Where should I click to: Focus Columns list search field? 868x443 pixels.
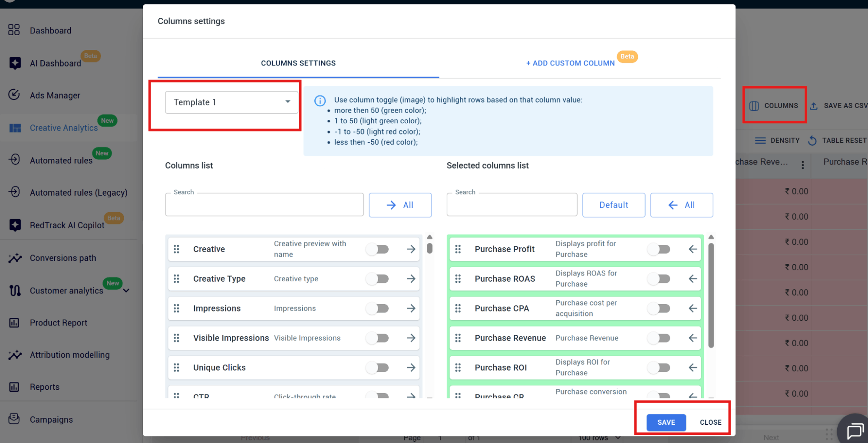(264, 204)
